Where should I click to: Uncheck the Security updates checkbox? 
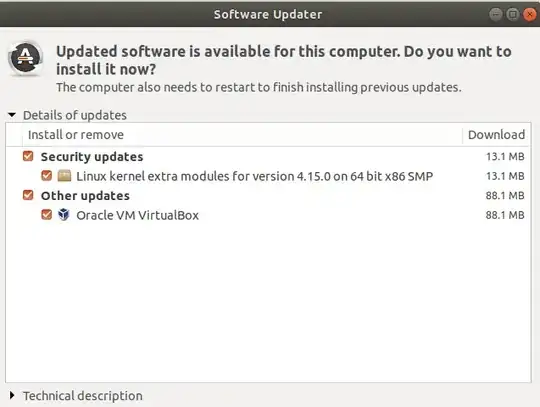[28, 156]
